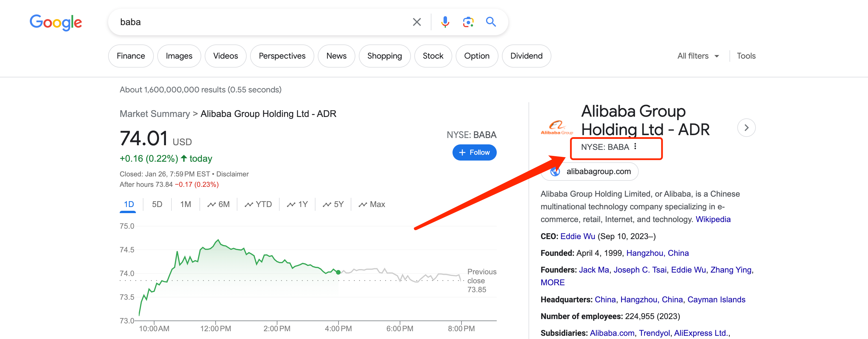The image size is (868, 339).
Task: Click the Zhang Ying founder link
Action: [731, 270]
